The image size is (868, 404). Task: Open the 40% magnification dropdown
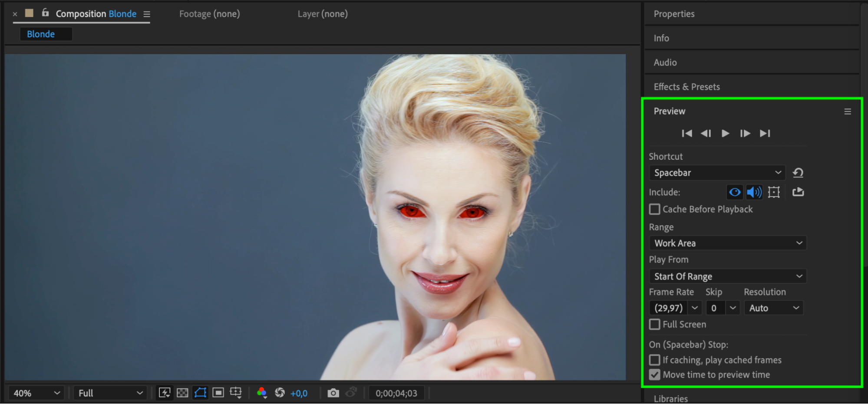(x=36, y=393)
